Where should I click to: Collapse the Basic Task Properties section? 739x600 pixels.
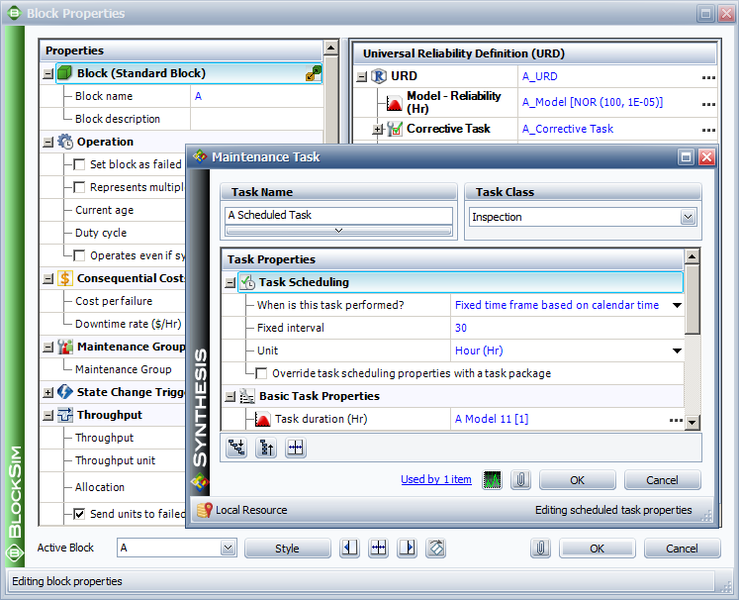point(230,397)
